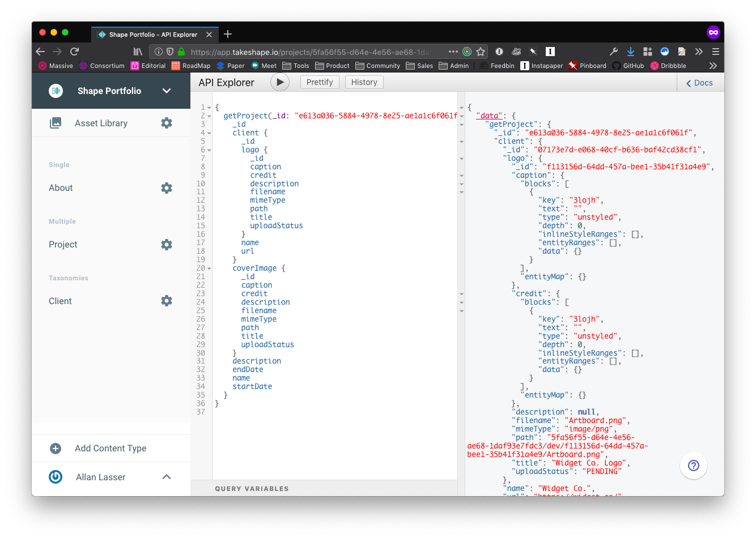The width and height of the screenshot is (756, 538).
Task: Bookmark this page with the star icon
Action: (481, 52)
